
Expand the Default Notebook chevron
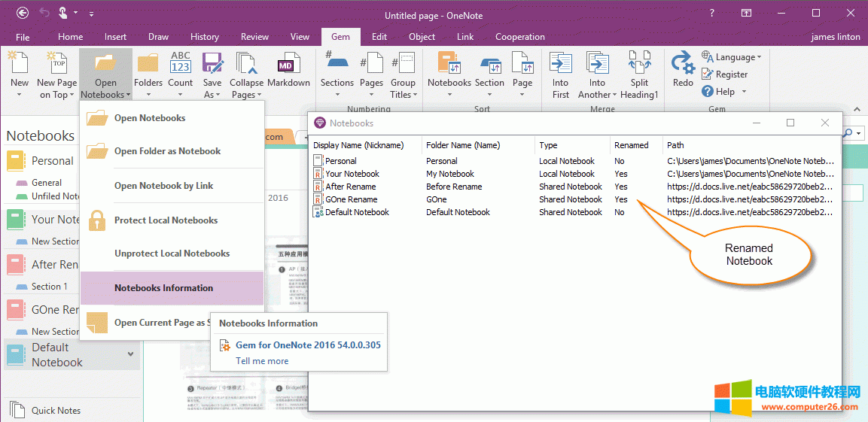(x=130, y=354)
